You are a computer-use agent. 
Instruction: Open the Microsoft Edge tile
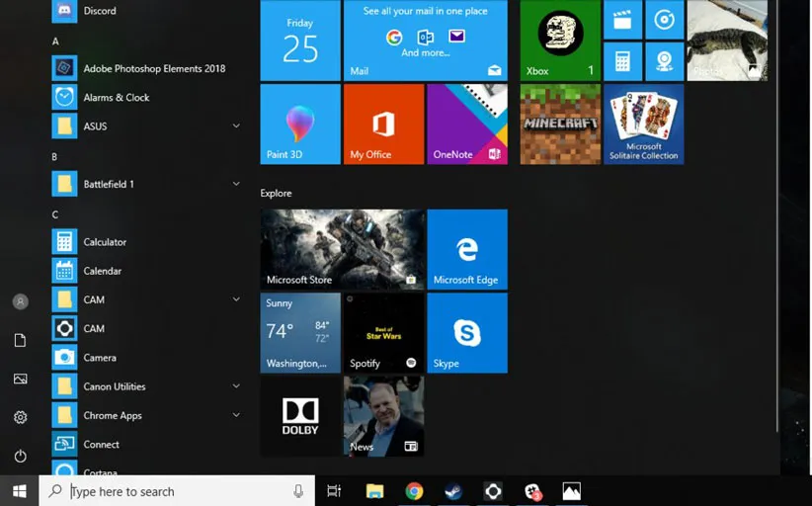click(467, 249)
